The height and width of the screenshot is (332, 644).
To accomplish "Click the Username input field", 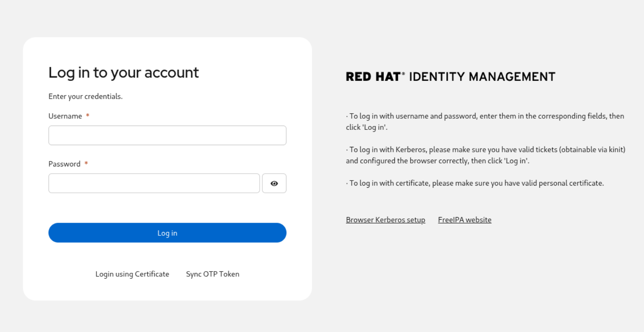I will 167,135.
